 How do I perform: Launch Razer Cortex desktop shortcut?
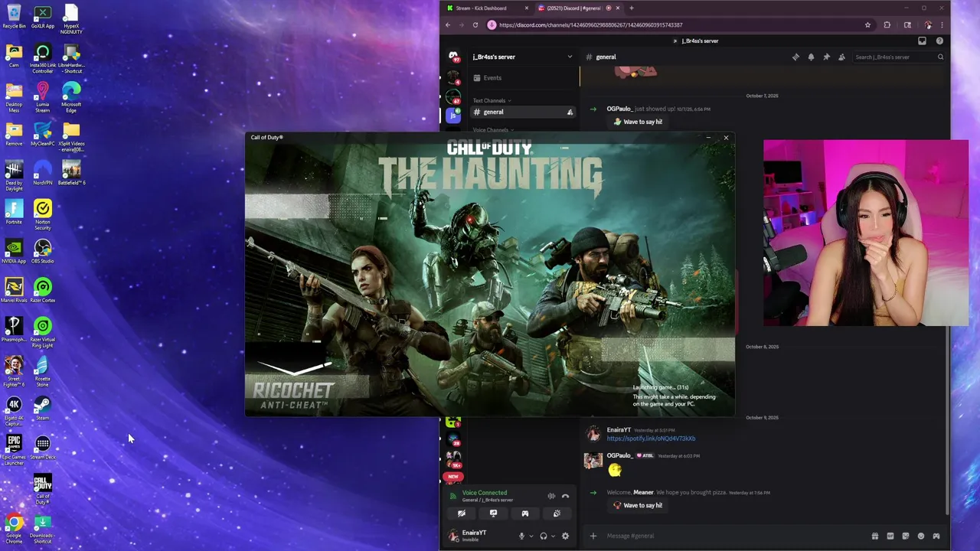click(43, 291)
